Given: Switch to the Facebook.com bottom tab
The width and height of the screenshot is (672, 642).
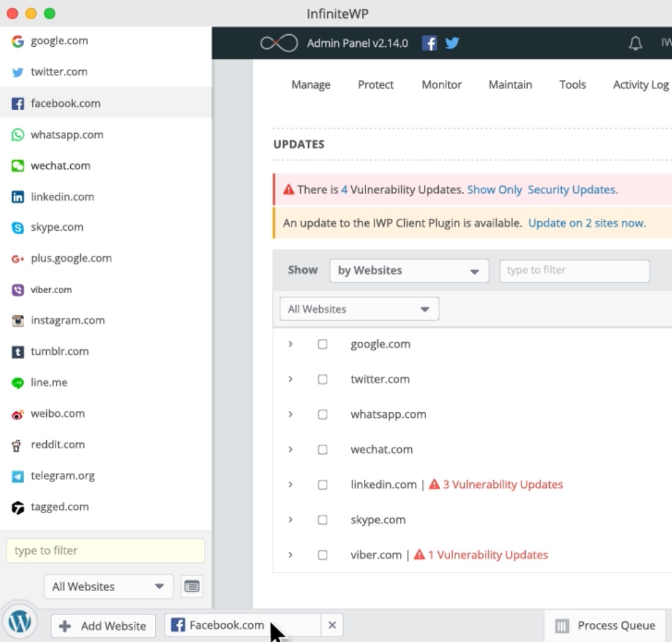Looking at the screenshot, I should coord(243,625).
